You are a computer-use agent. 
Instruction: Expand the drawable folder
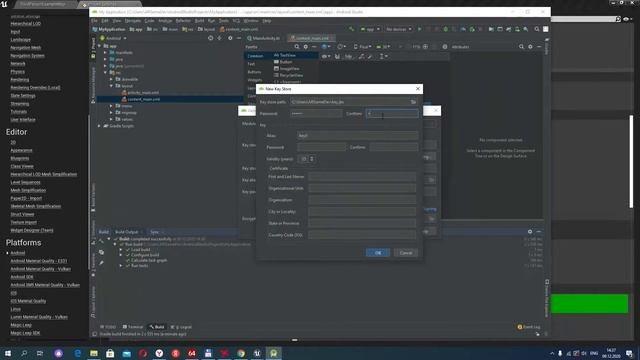click(111, 79)
